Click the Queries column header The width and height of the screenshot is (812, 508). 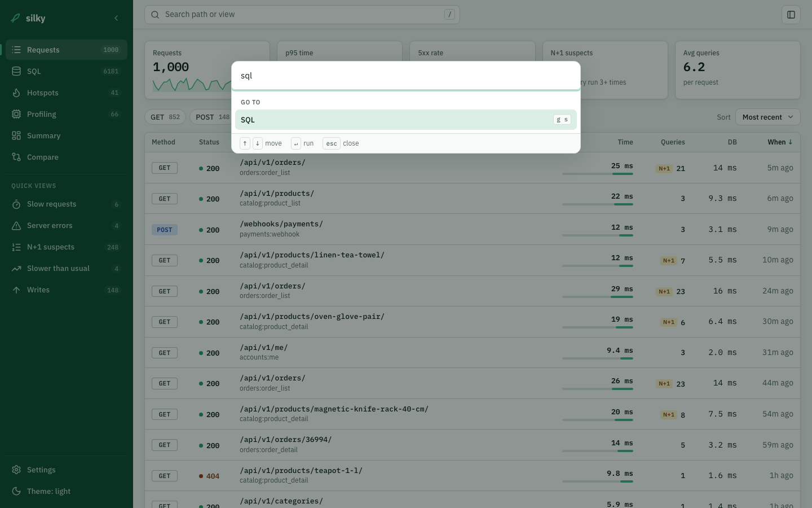tap(673, 142)
